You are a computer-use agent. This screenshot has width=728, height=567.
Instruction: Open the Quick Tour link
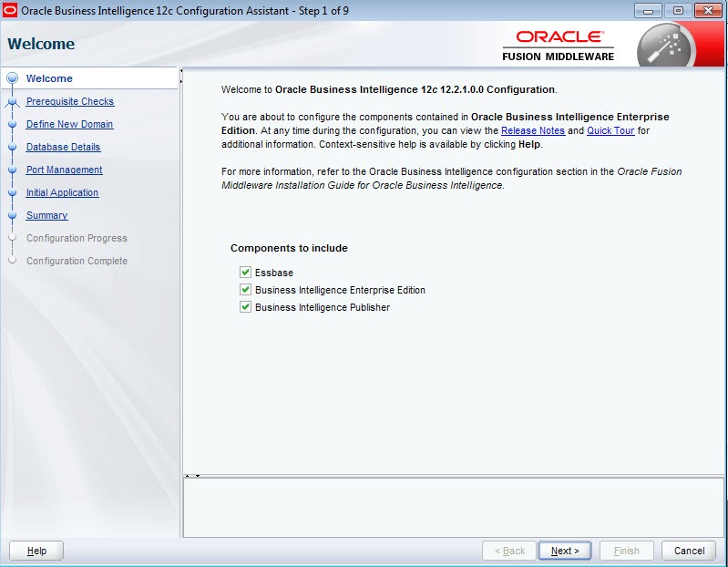tap(610, 130)
